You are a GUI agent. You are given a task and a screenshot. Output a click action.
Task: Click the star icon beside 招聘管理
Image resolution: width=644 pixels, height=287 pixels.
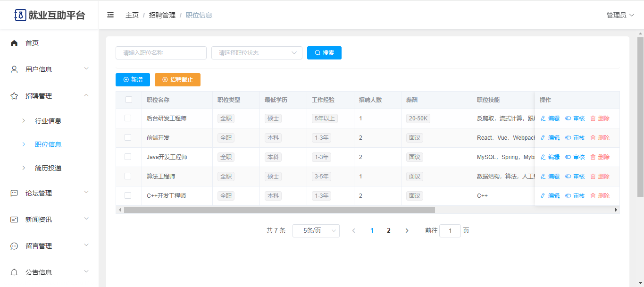pyautogui.click(x=14, y=96)
